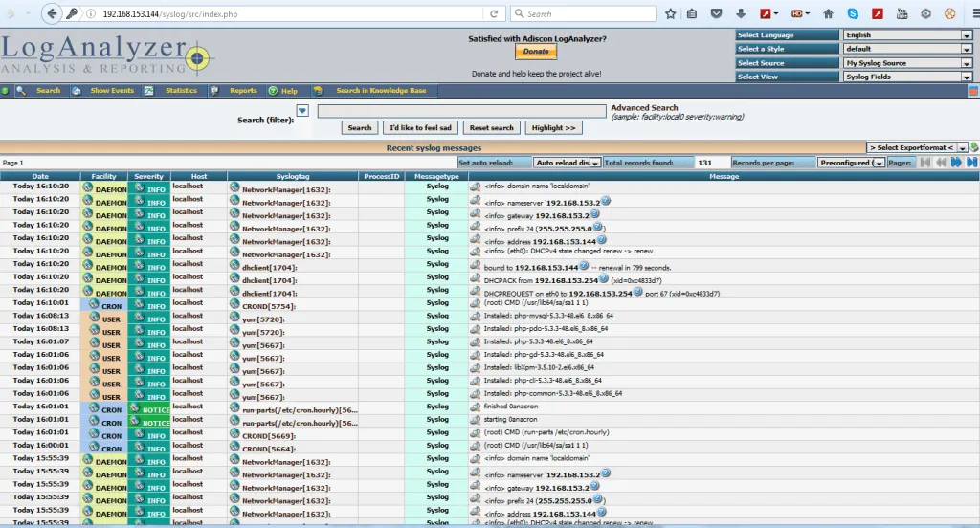Open message details icon for 'starting 0anacron'
Viewport: 980px width, 528px height.
click(x=475, y=419)
